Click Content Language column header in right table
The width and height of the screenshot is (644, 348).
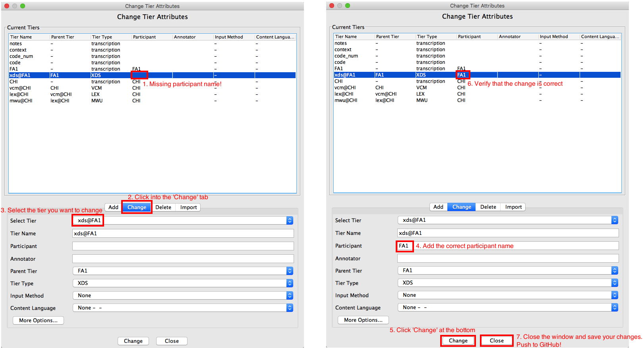[600, 37]
